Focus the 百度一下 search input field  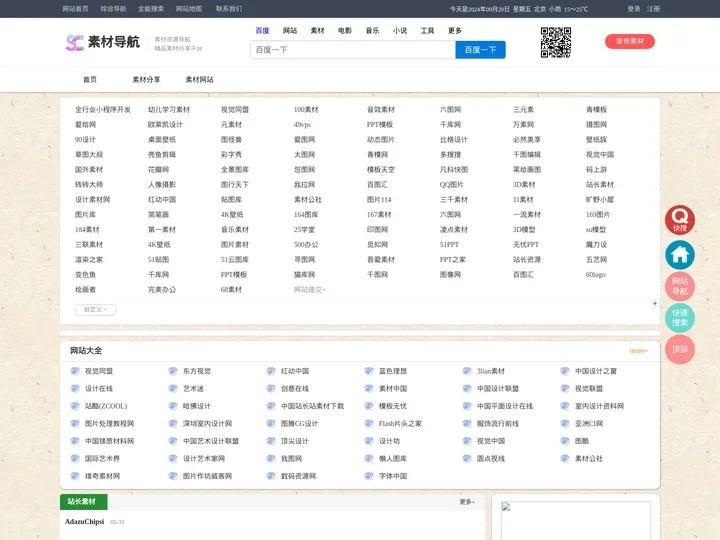(x=353, y=50)
